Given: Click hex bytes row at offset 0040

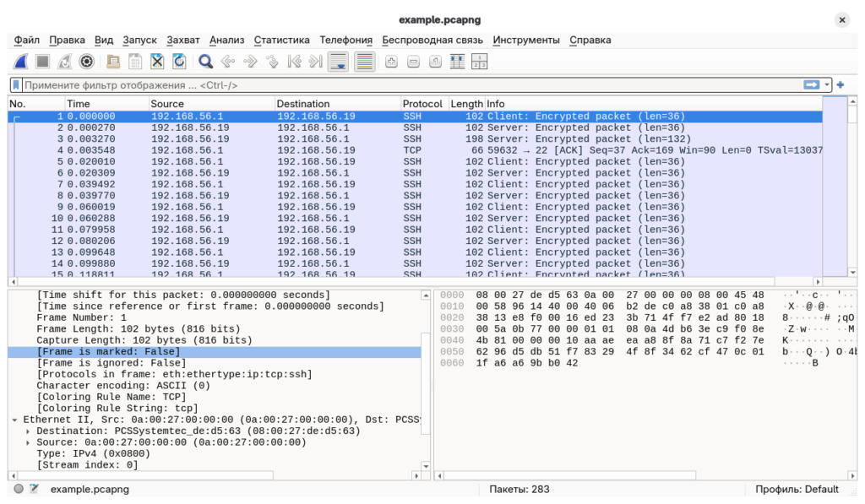Looking at the screenshot, I should (620, 340).
